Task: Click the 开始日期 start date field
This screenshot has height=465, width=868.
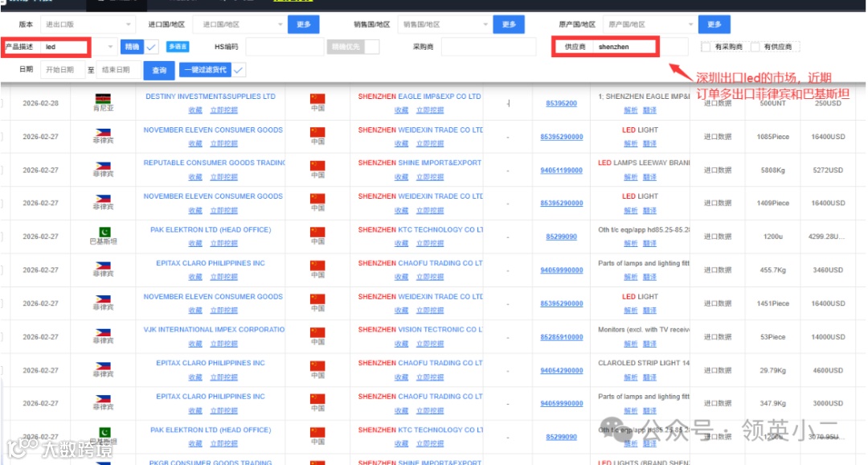Action: pyautogui.click(x=62, y=70)
